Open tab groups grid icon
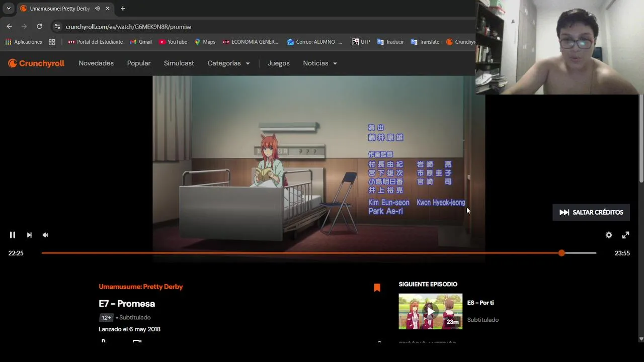The width and height of the screenshot is (644, 362). tap(52, 42)
